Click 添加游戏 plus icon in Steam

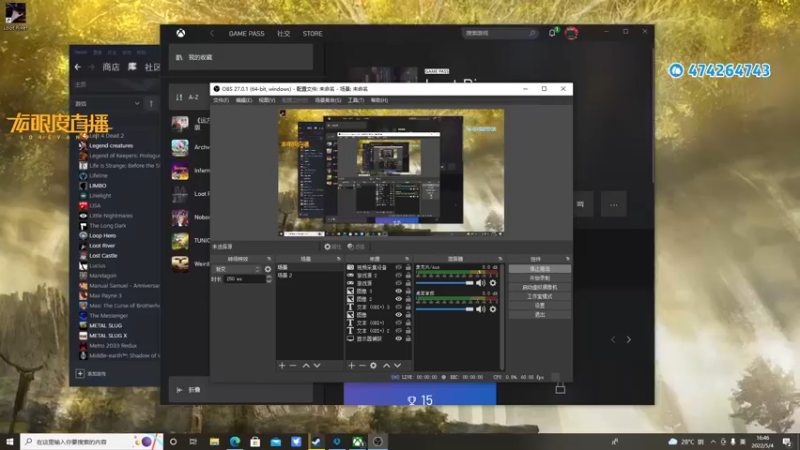coord(80,373)
